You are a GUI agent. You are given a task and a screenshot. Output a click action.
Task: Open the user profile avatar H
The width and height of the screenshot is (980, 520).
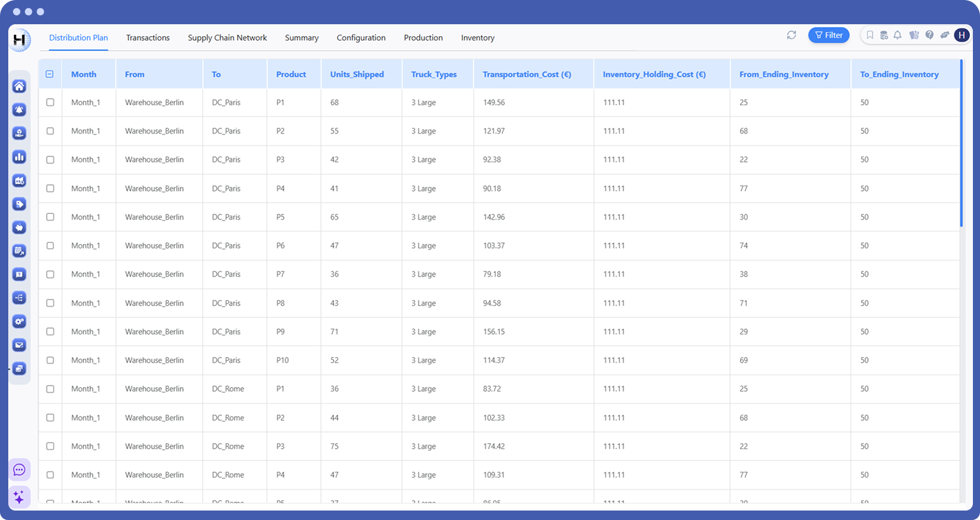pos(962,35)
